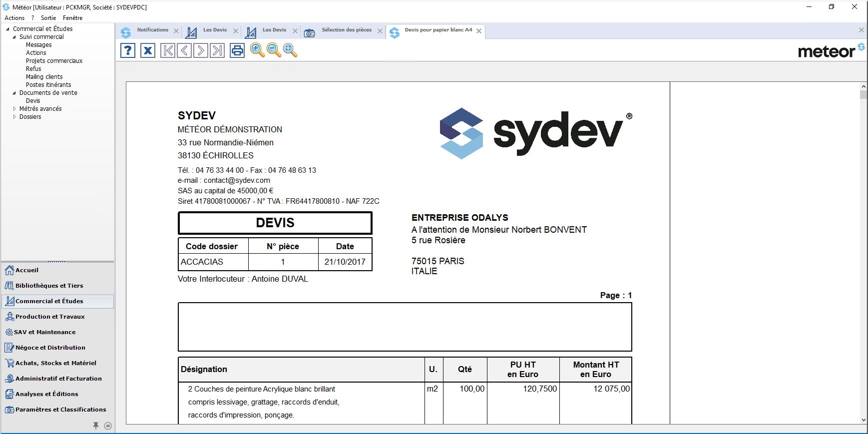Open Mailing clients in the tree
This screenshot has height=434, width=868.
pyautogui.click(x=44, y=77)
